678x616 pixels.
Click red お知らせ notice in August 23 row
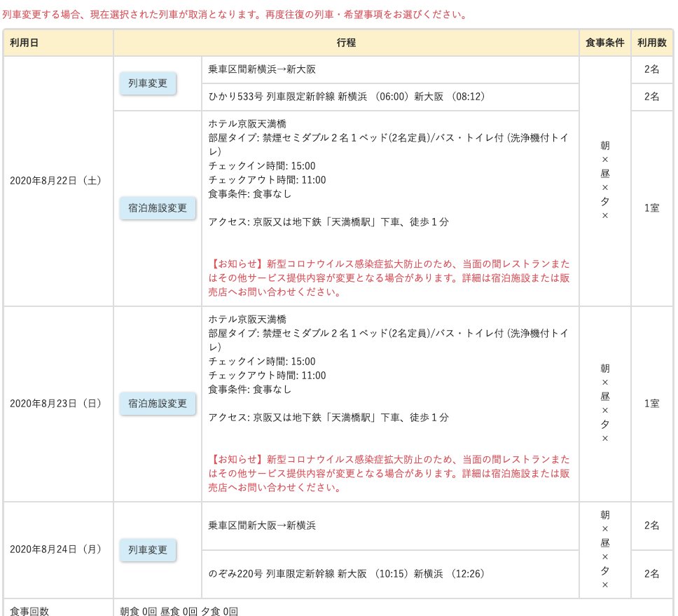(x=389, y=474)
